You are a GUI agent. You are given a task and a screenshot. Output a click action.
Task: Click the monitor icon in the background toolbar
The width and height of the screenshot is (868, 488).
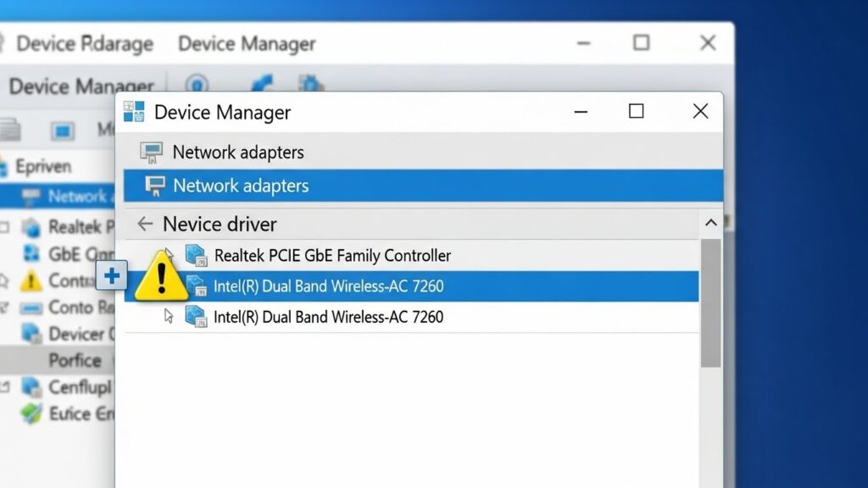point(62,130)
